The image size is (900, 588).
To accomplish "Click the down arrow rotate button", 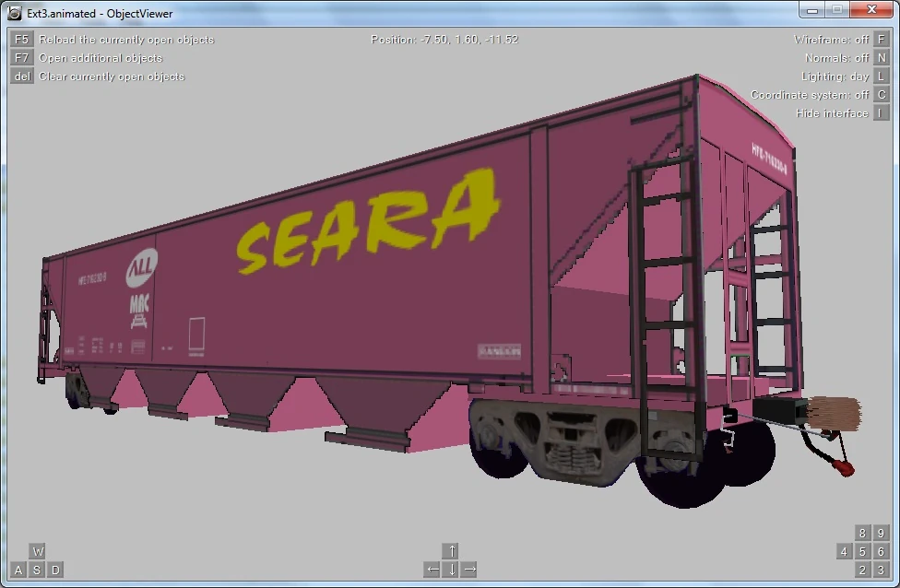I will point(451,570).
